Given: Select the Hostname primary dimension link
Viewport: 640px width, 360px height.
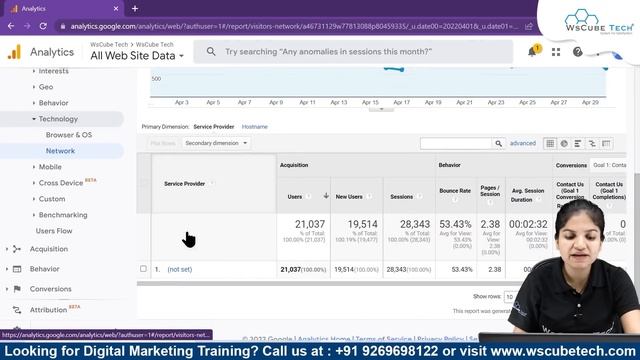Looking at the screenshot, I should click(255, 127).
